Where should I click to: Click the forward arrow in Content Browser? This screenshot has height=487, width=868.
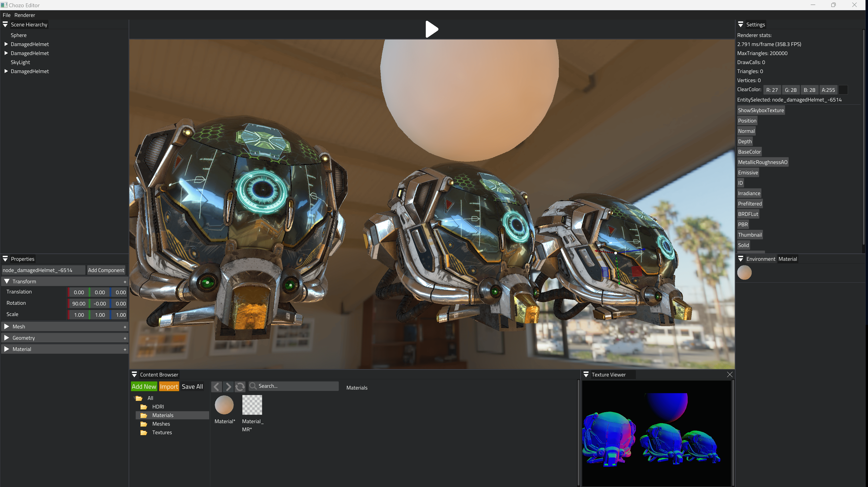click(x=228, y=386)
